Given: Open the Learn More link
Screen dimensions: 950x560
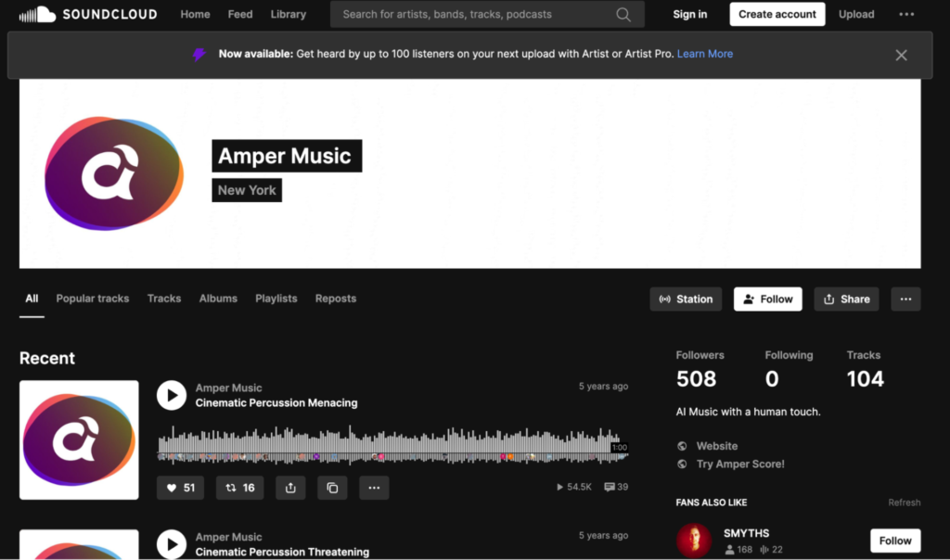Looking at the screenshot, I should click(705, 54).
